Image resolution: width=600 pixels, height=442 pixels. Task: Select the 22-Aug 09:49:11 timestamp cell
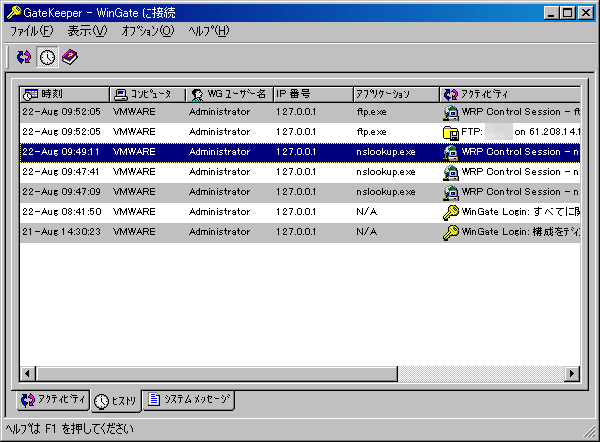61,152
